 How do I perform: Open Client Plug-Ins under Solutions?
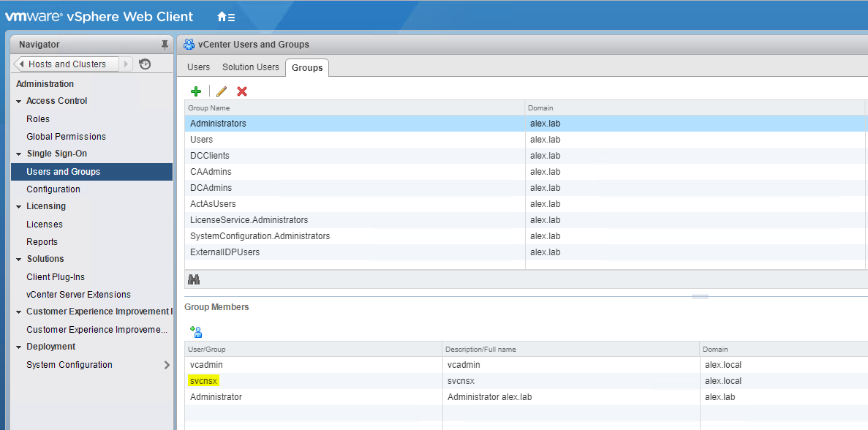coord(56,277)
